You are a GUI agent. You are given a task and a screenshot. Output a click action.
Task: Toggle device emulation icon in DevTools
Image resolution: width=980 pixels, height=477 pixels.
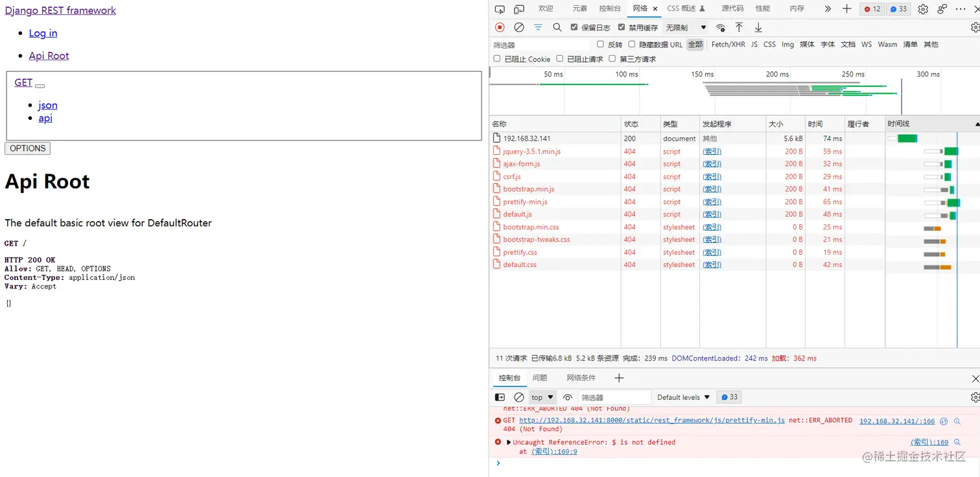point(519,9)
